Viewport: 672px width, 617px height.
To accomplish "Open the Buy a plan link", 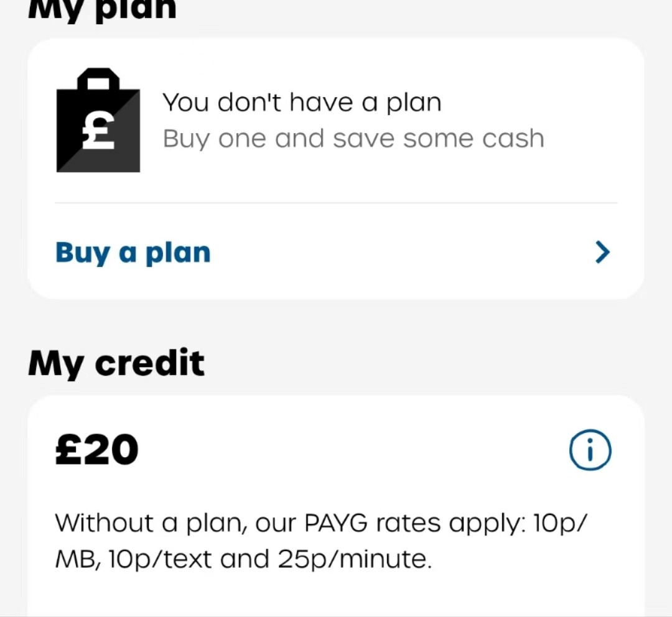I will click(x=133, y=253).
